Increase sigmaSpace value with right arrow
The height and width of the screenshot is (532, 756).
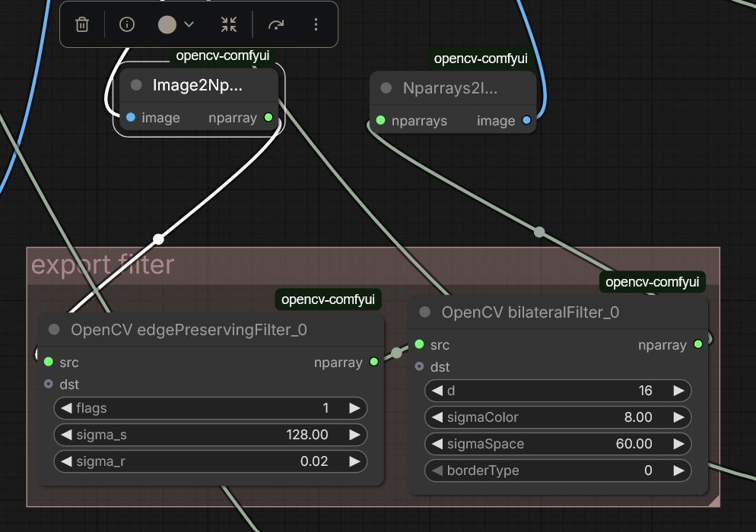coord(679,443)
